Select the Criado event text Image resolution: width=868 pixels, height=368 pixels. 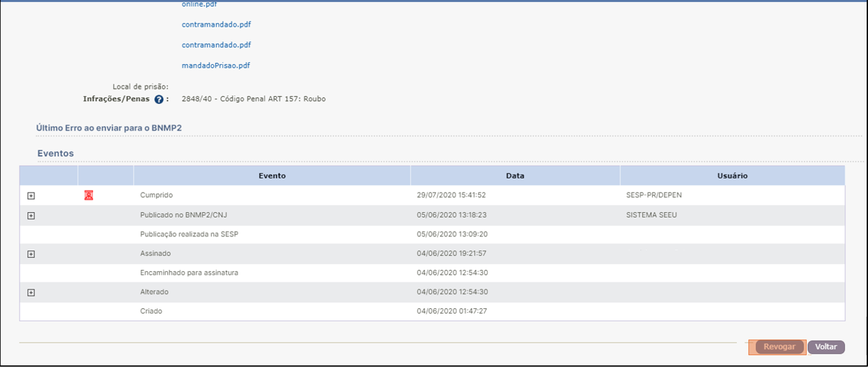point(151,311)
